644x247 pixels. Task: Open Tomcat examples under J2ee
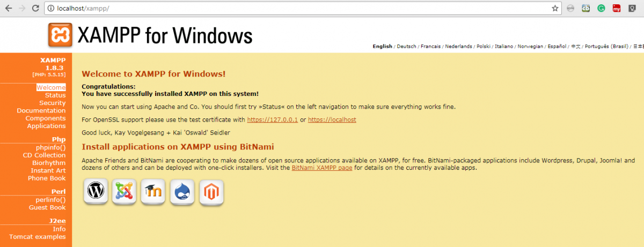pos(38,237)
